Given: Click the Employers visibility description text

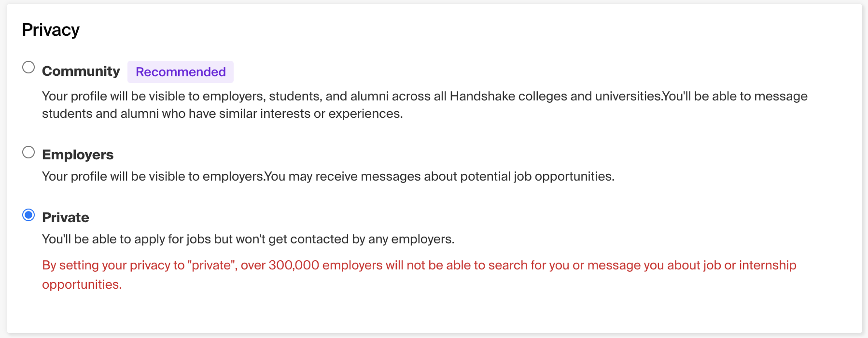Looking at the screenshot, I should 328,176.
